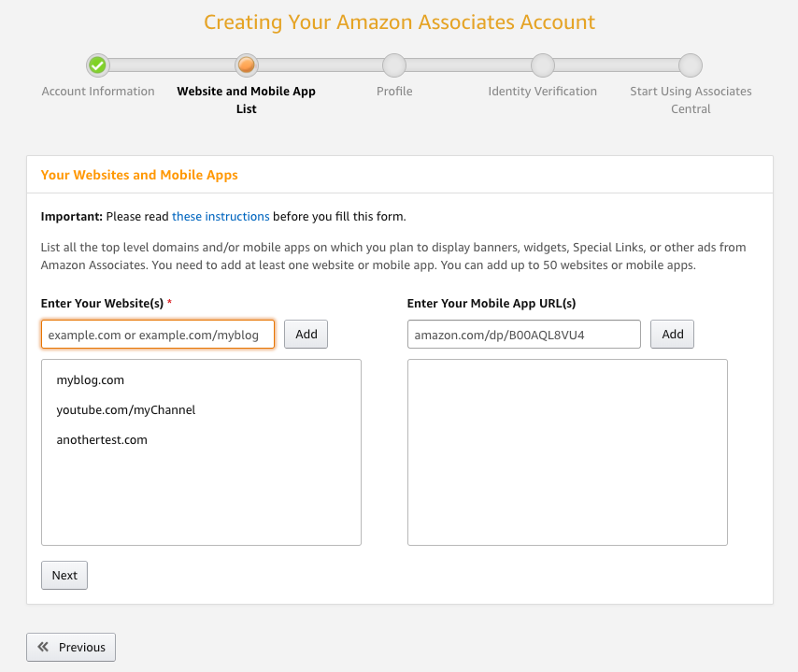
Task: Click the Identity Verification step circle
Action: click(542, 65)
